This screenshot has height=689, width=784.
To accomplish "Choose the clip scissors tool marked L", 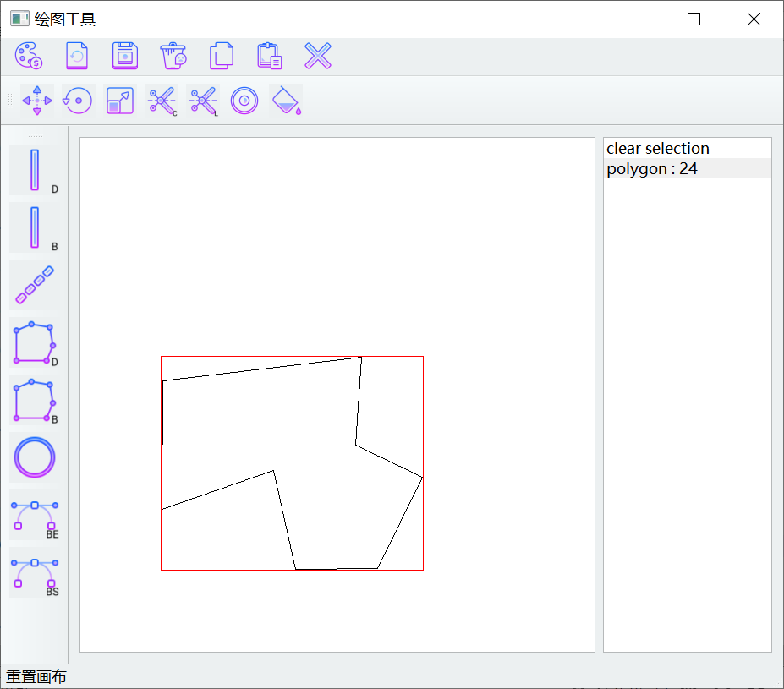I will [203, 101].
